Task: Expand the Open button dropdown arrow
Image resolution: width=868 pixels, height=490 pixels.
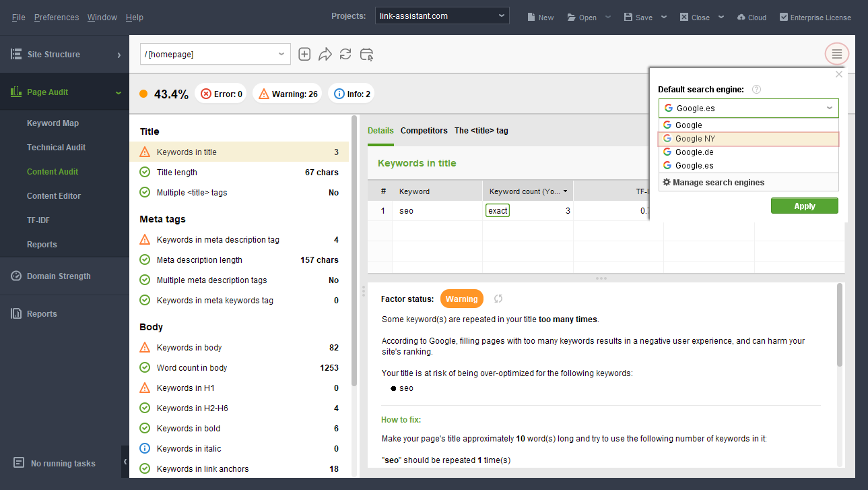Action: pyautogui.click(x=608, y=17)
